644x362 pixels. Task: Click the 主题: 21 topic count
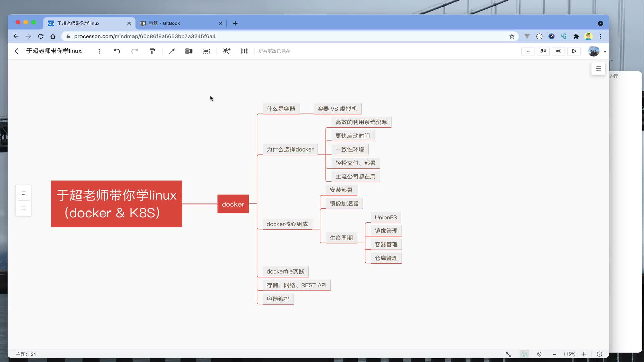tap(26, 354)
